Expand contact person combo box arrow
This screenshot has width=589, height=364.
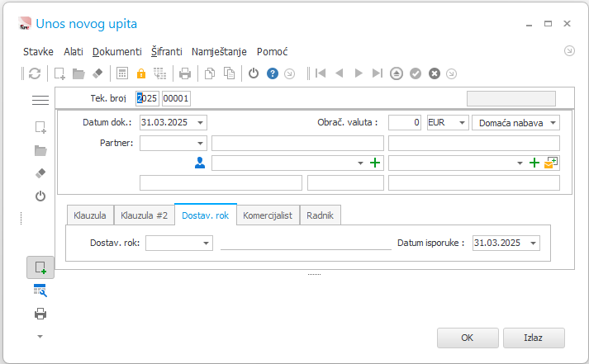pyautogui.click(x=360, y=163)
